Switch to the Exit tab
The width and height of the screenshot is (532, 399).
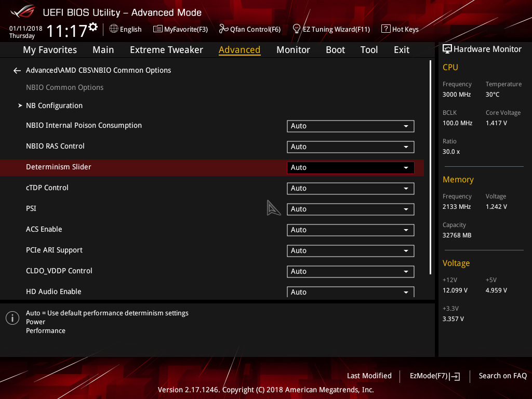(x=402, y=50)
